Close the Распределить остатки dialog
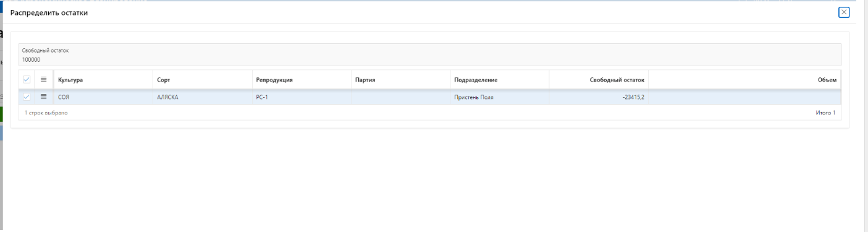The width and height of the screenshot is (868, 232). click(x=844, y=12)
